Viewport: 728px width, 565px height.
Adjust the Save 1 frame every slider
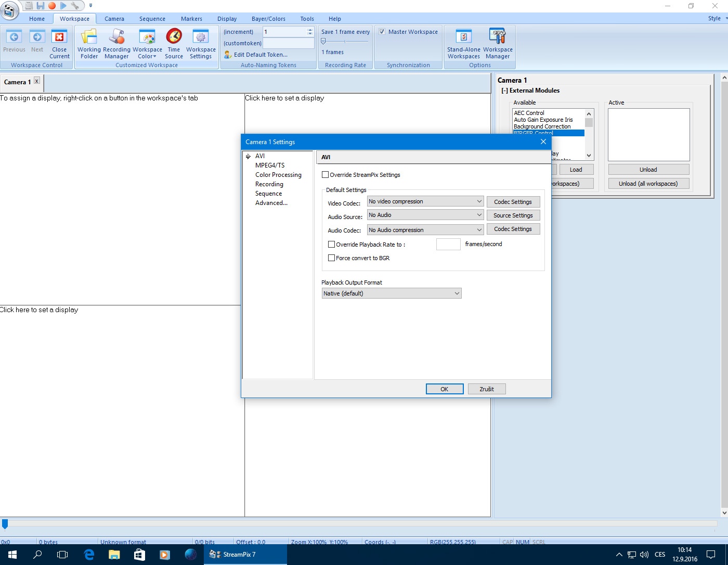323,42
